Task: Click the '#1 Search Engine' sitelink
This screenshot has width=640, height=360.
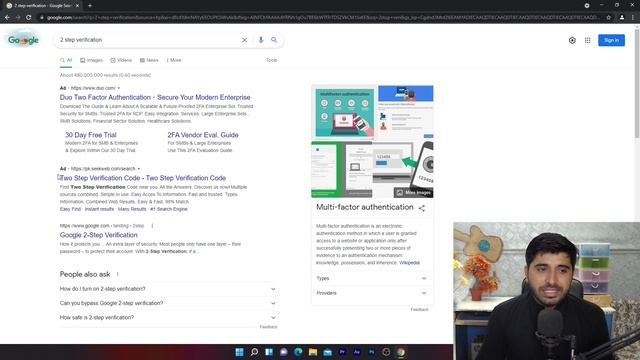Action: click(x=169, y=209)
